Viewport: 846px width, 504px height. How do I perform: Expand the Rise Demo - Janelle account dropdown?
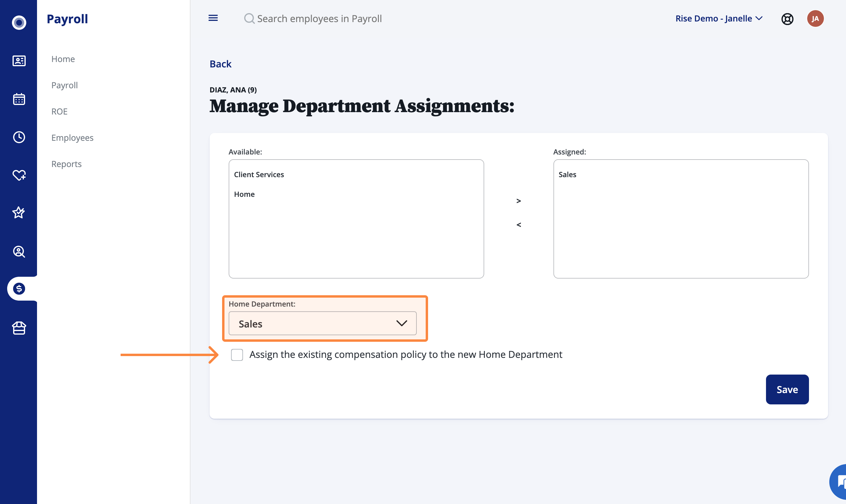coord(719,18)
